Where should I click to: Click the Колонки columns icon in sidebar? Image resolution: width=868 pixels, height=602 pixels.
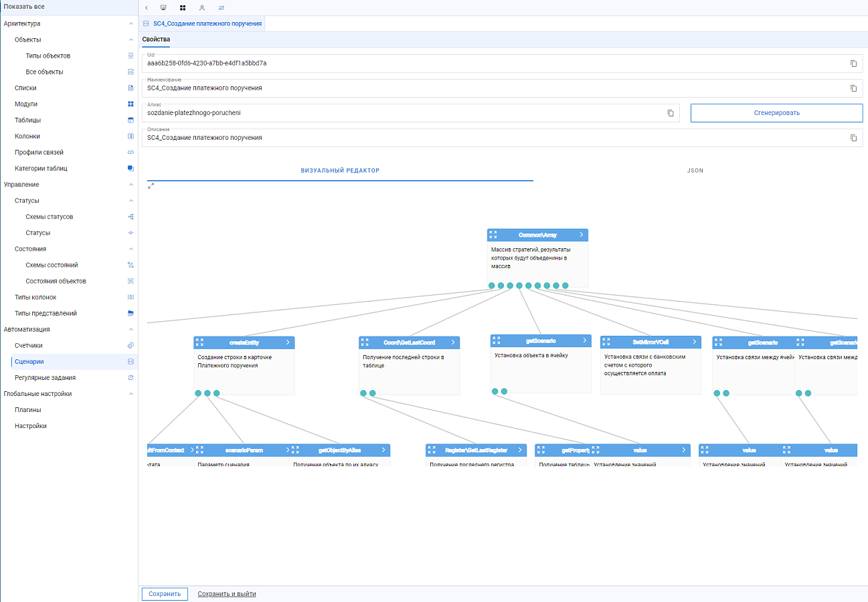(131, 136)
